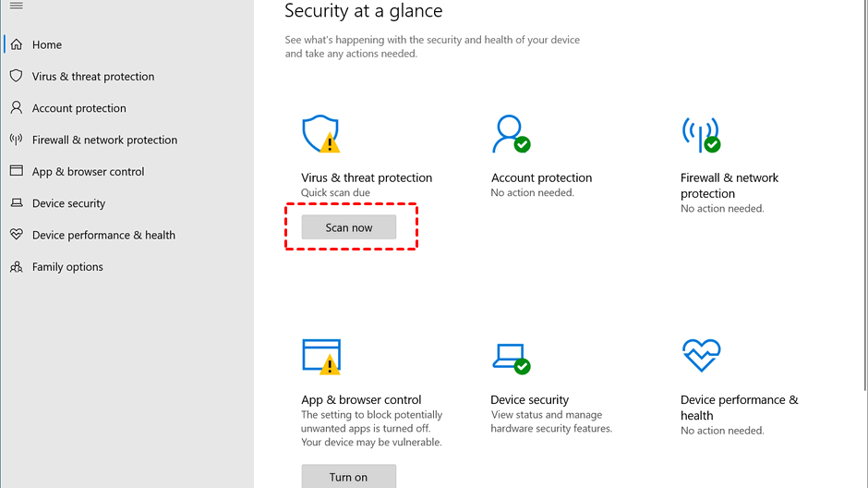
Task: Open the Device security laptop tile icon
Action: (510, 356)
